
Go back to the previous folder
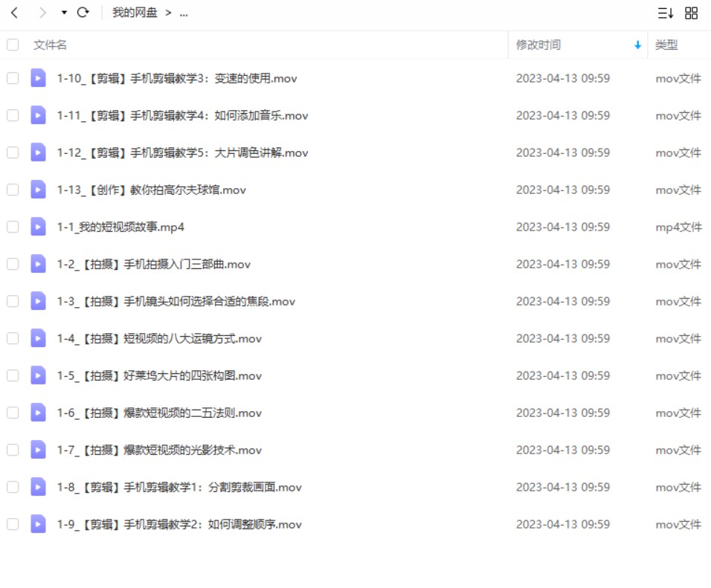[15, 13]
